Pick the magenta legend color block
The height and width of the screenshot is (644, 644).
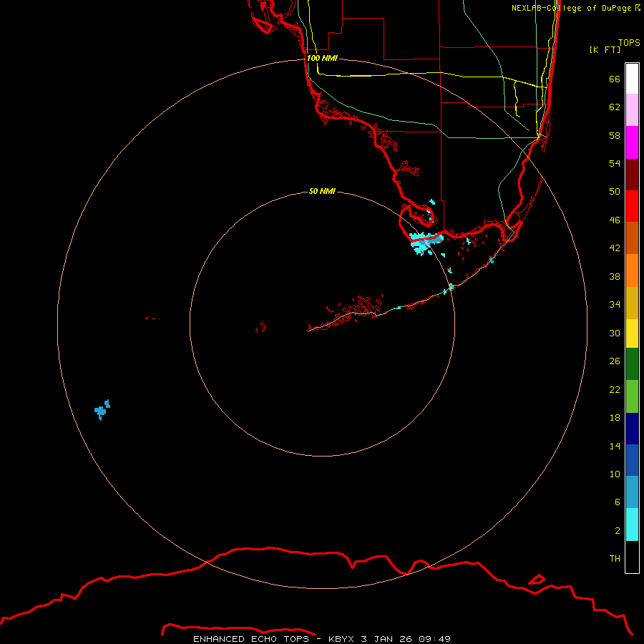[632, 142]
